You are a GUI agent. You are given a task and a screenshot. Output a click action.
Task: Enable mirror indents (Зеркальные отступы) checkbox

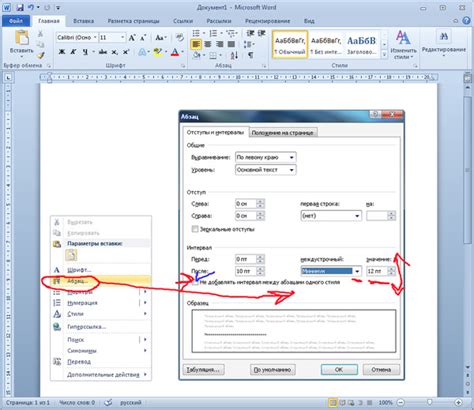coord(195,229)
